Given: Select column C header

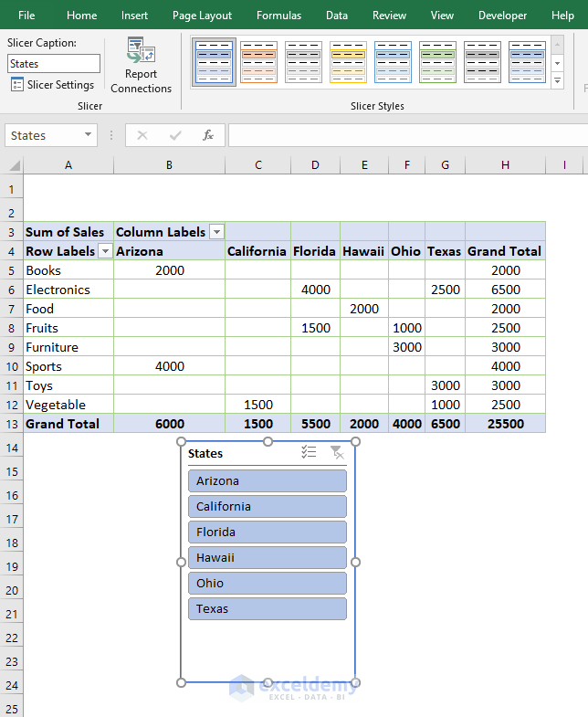Looking at the screenshot, I should click(x=258, y=165).
